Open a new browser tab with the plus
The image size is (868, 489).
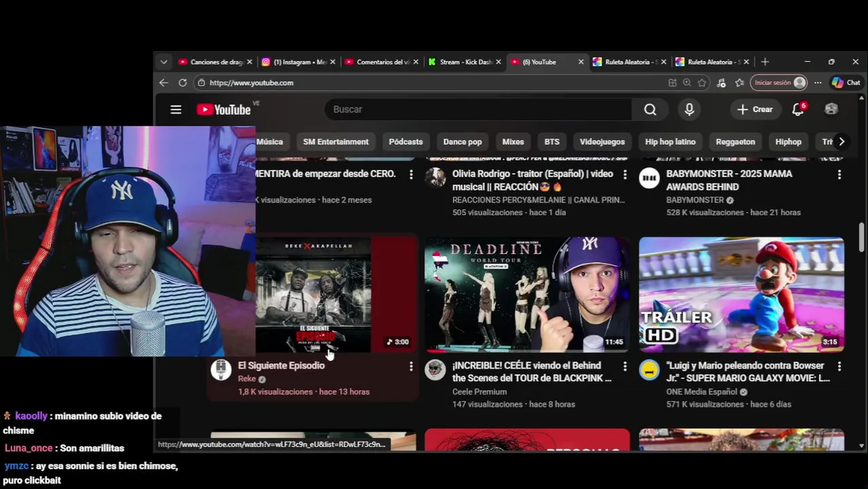click(765, 62)
